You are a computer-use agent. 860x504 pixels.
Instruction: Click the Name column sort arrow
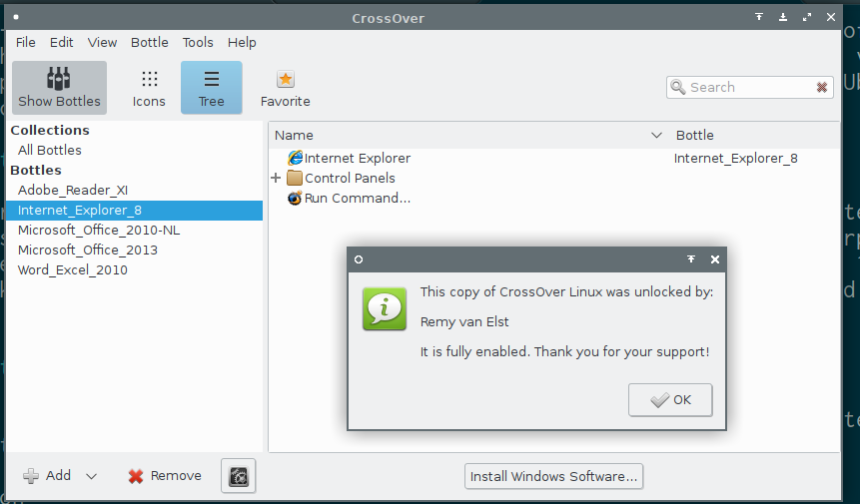(x=656, y=136)
